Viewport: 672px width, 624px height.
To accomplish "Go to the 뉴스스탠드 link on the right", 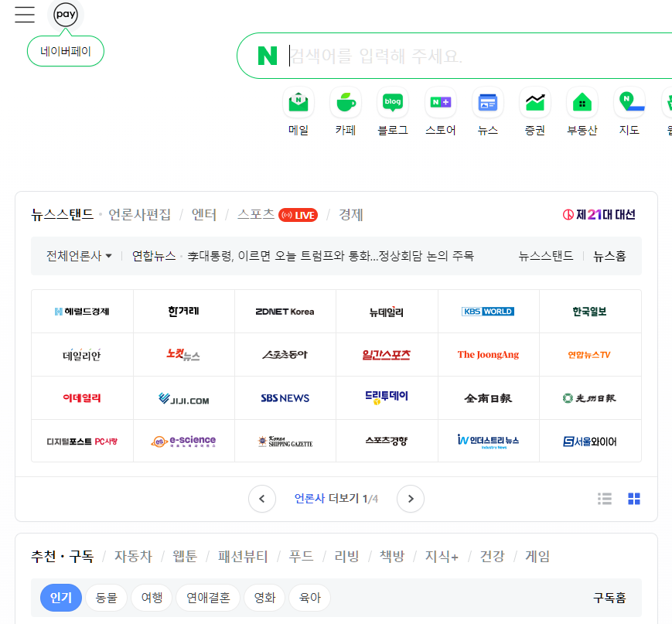I will pyautogui.click(x=546, y=256).
